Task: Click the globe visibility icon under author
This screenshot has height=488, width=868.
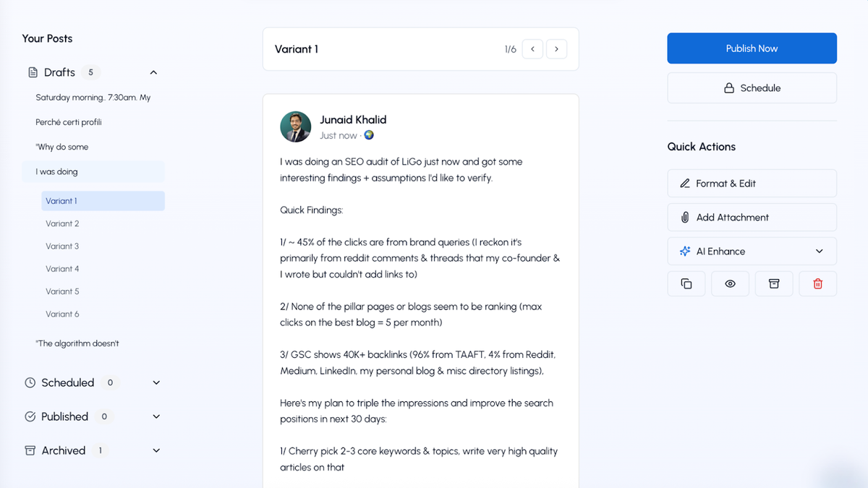Action: 369,135
